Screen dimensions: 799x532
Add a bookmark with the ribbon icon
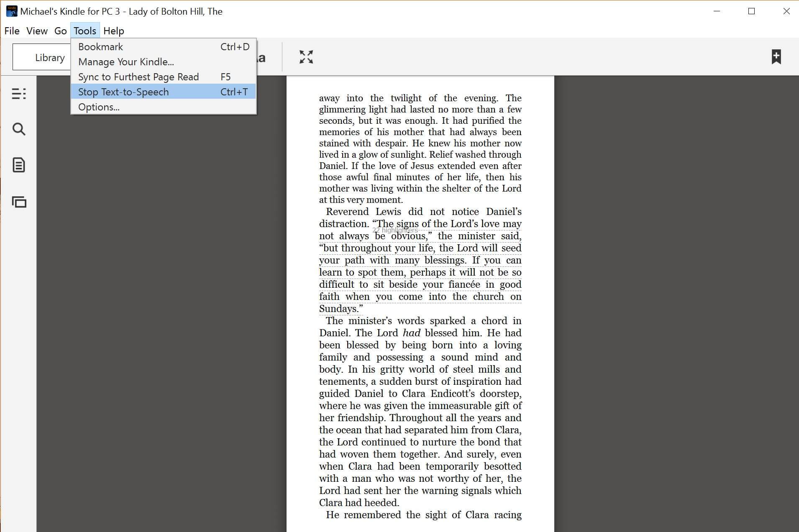(x=776, y=57)
